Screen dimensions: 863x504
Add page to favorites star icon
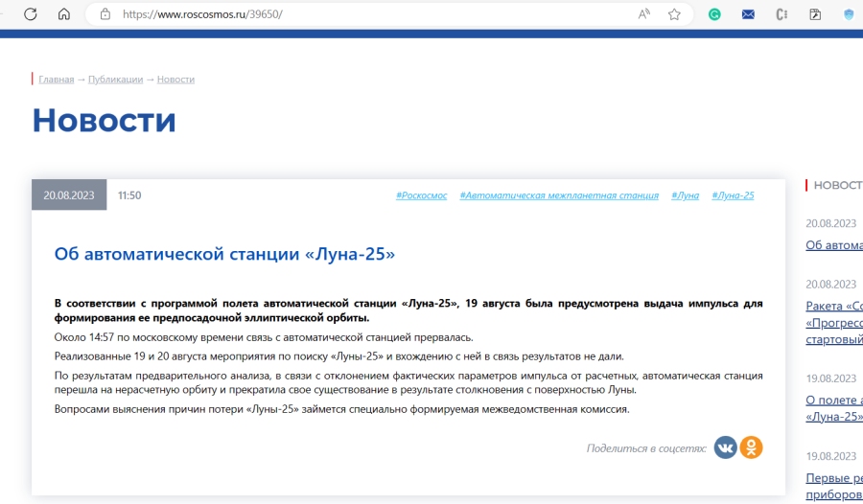click(x=674, y=14)
